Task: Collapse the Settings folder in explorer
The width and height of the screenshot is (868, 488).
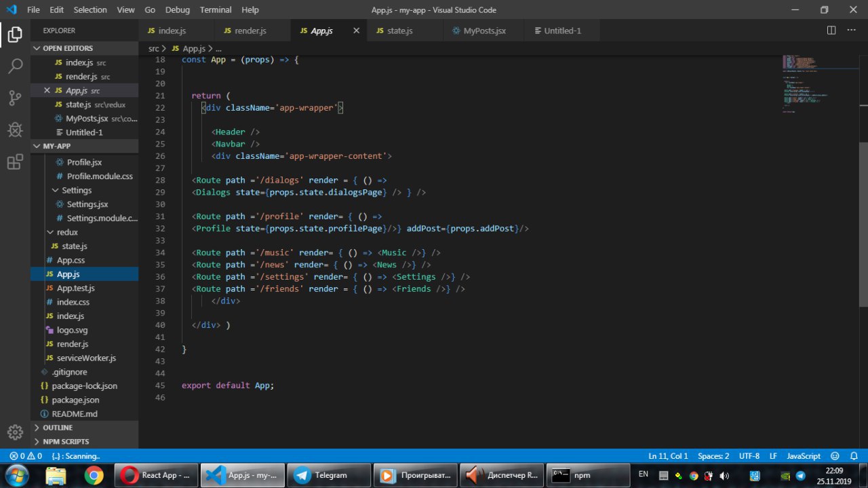Action: pyautogui.click(x=76, y=190)
